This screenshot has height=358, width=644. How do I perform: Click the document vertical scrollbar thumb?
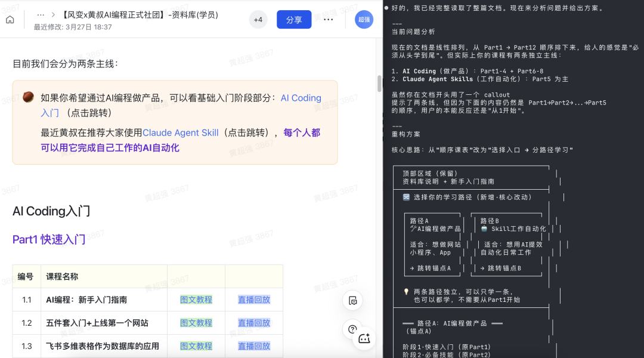pyautogui.click(x=379, y=84)
